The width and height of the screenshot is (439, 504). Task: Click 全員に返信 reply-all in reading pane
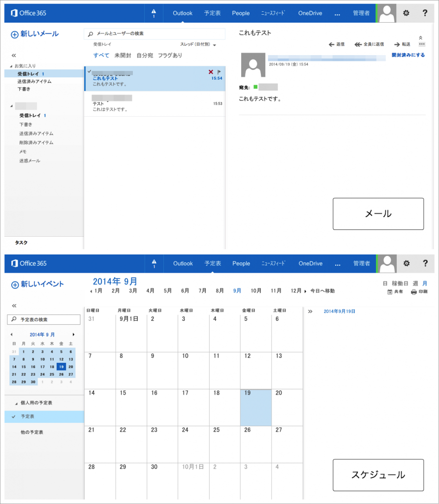pos(369,44)
